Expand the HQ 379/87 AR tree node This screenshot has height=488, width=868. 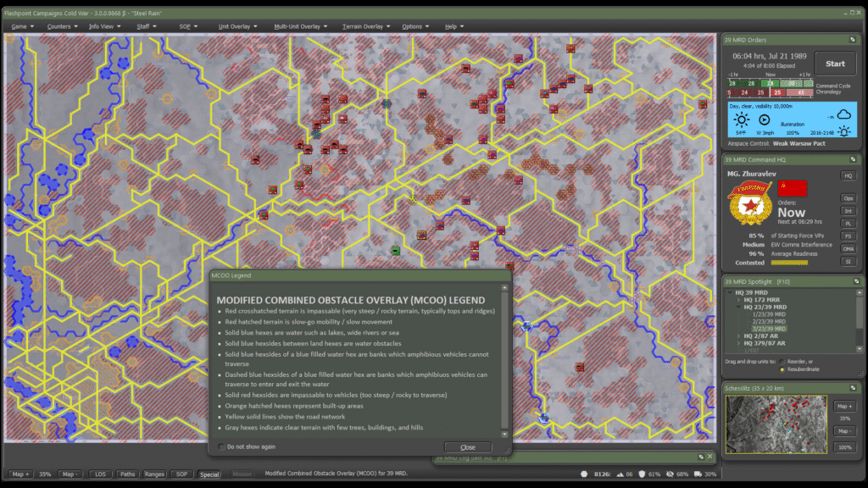coord(737,342)
